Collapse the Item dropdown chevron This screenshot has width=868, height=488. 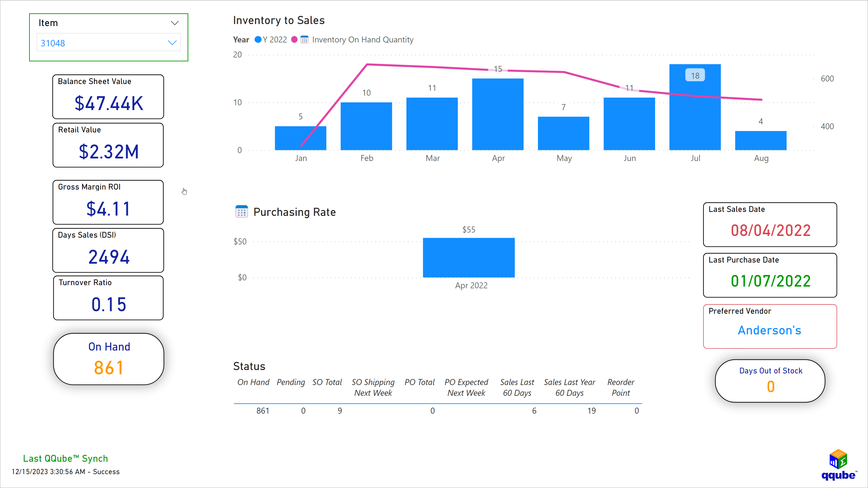pyautogui.click(x=175, y=23)
